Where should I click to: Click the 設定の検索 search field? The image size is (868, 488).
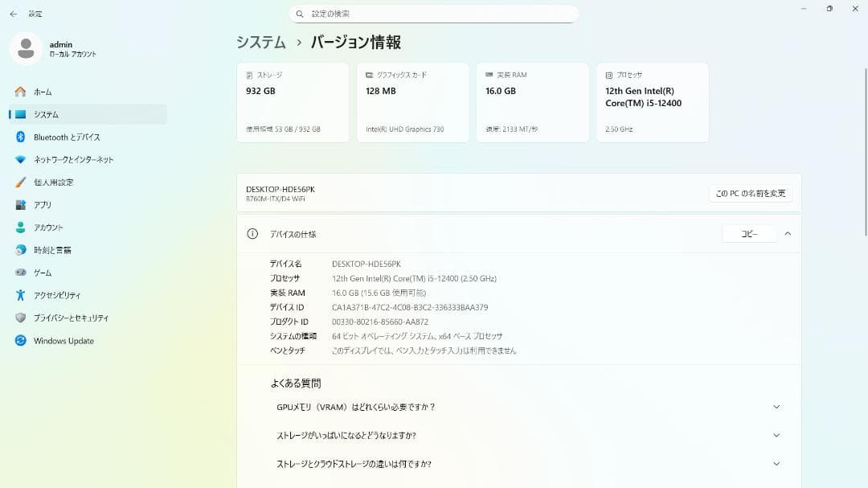(434, 13)
